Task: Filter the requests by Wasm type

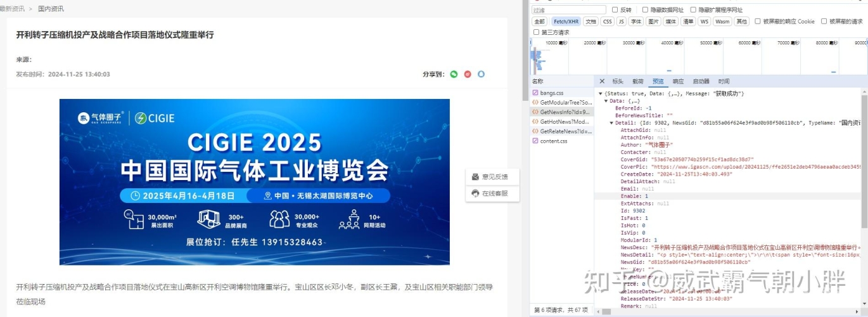Action: point(722,21)
